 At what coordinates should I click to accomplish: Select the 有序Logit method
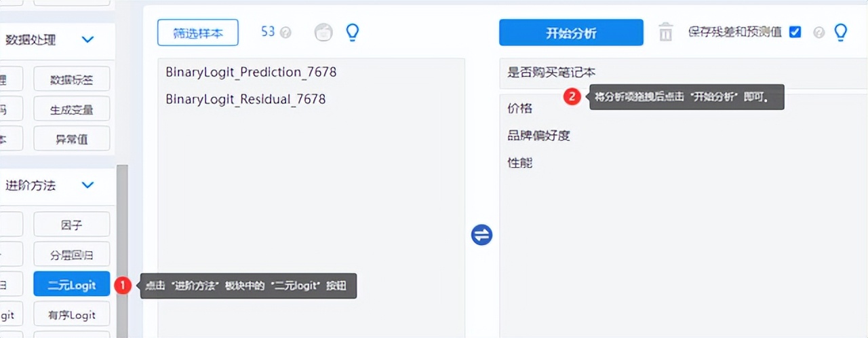72,315
